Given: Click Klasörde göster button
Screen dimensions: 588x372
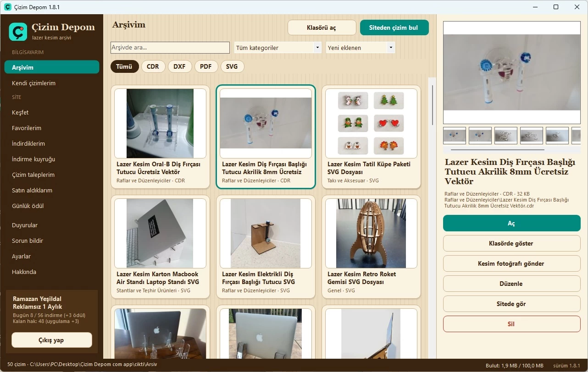Looking at the screenshot, I should pyautogui.click(x=512, y=243).
